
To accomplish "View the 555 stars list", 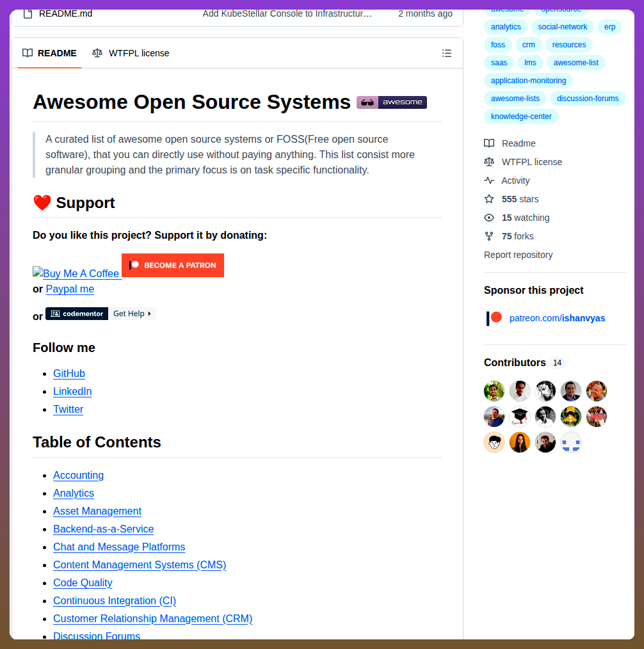I will click(x=511, y=199).
